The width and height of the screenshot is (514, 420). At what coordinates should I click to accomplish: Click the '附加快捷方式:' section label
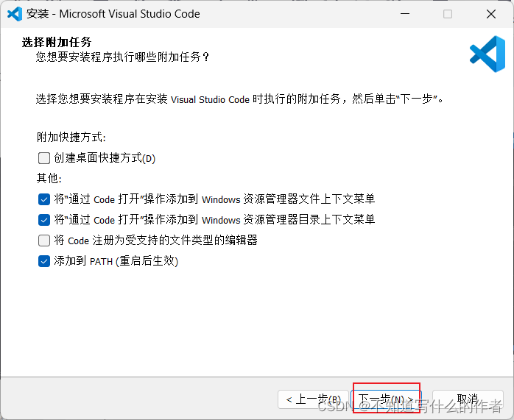point(71,137)
